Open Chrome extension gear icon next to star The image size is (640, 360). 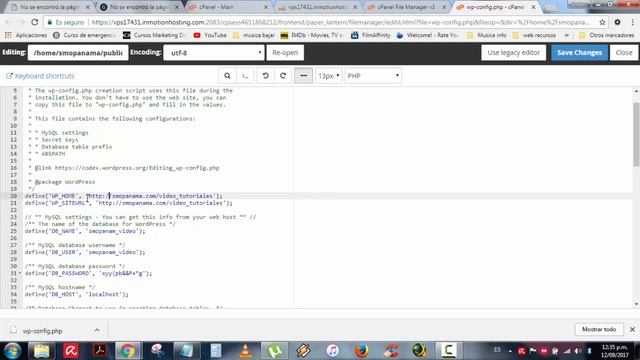pos(617,22)
